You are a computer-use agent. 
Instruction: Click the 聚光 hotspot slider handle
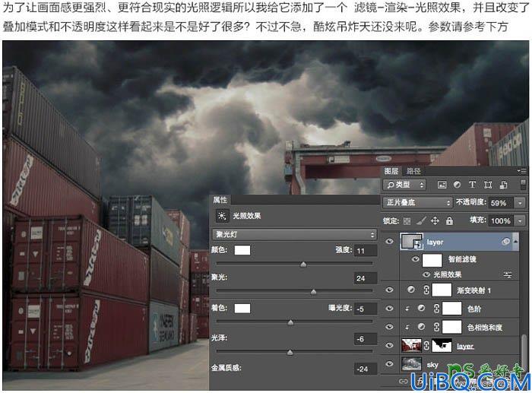point(313,292)
